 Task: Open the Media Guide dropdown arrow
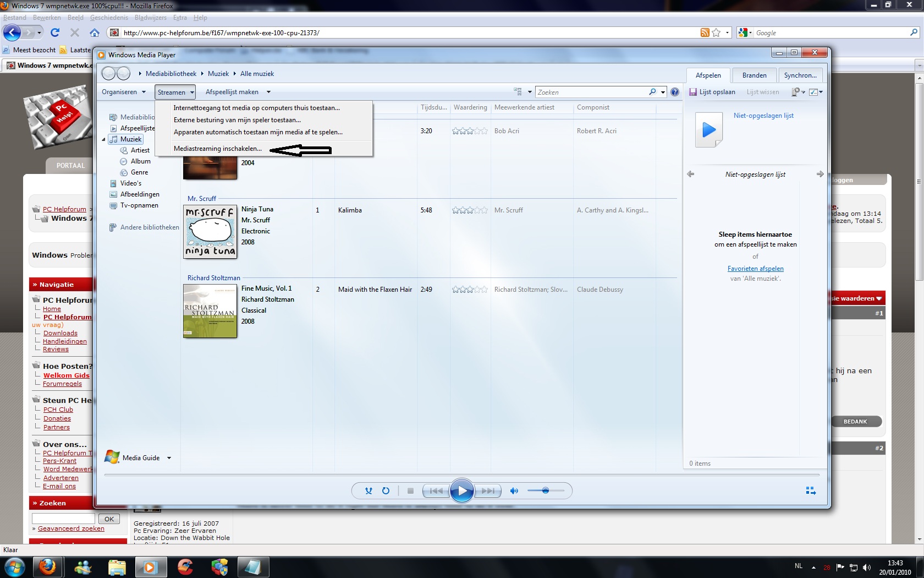pos(169,458)
